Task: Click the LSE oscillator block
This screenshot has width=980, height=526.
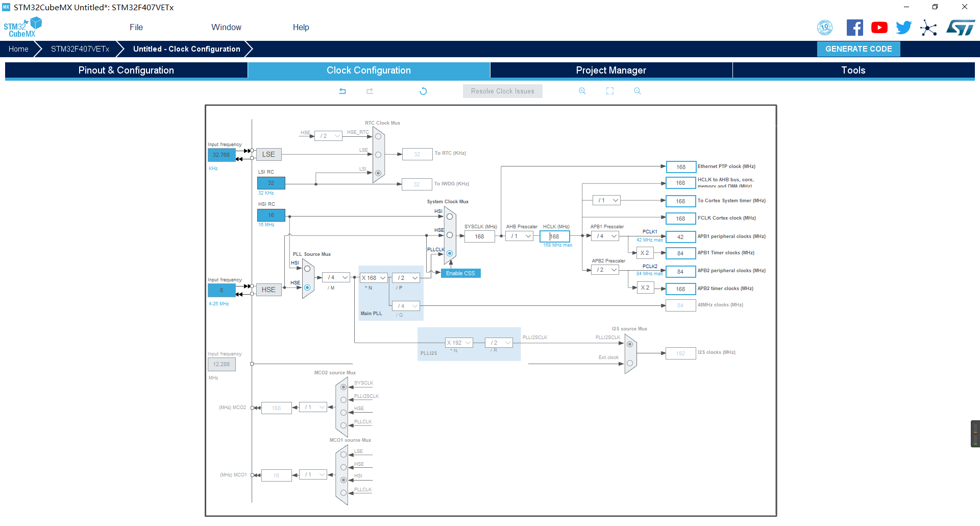Action: point(268,154)
